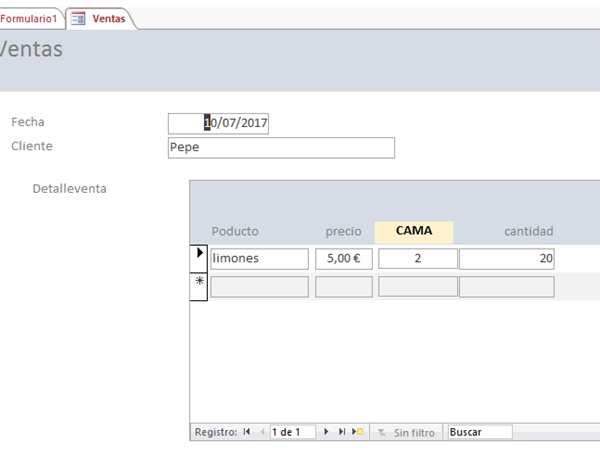
Task: Click the cantidad field showing 20
Action: pos(506,258)
